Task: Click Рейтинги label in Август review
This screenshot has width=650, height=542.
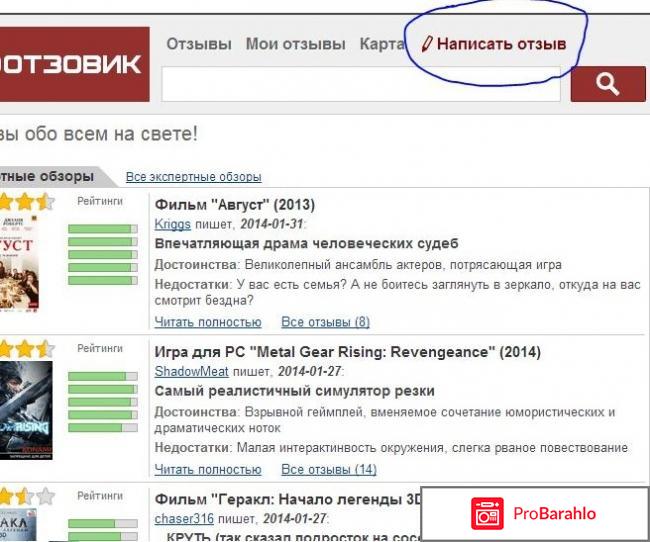Action: coord(100,202)
